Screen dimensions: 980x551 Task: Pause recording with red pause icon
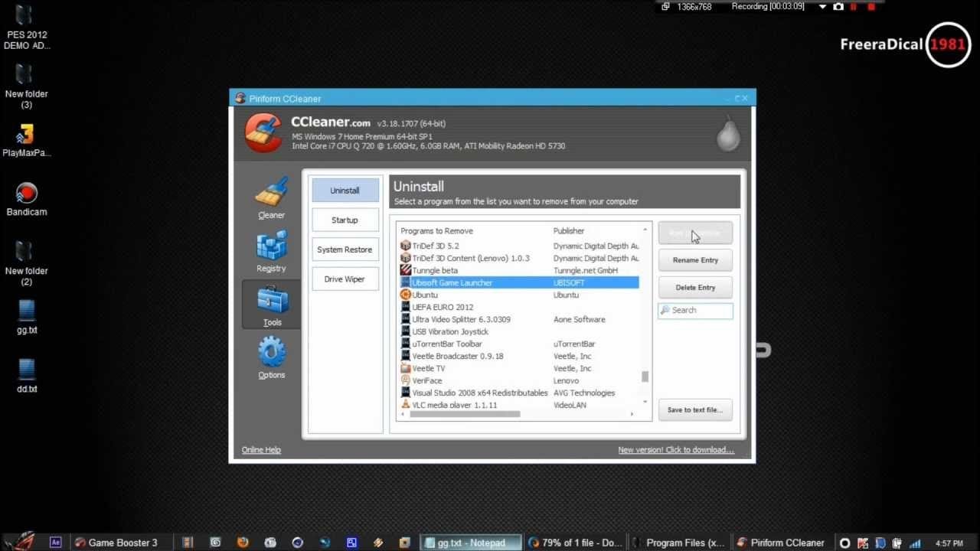pyautogui.click(x=854, y=7)
